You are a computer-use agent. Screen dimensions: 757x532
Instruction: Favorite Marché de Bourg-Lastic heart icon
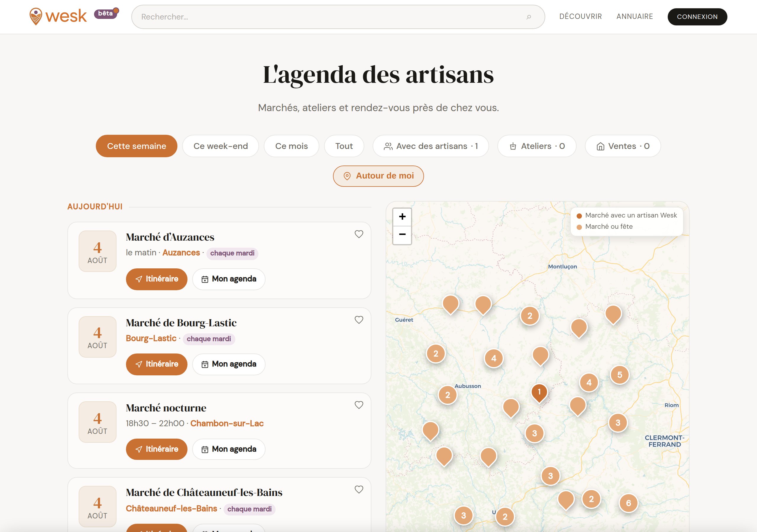click(x=359, y=320)
